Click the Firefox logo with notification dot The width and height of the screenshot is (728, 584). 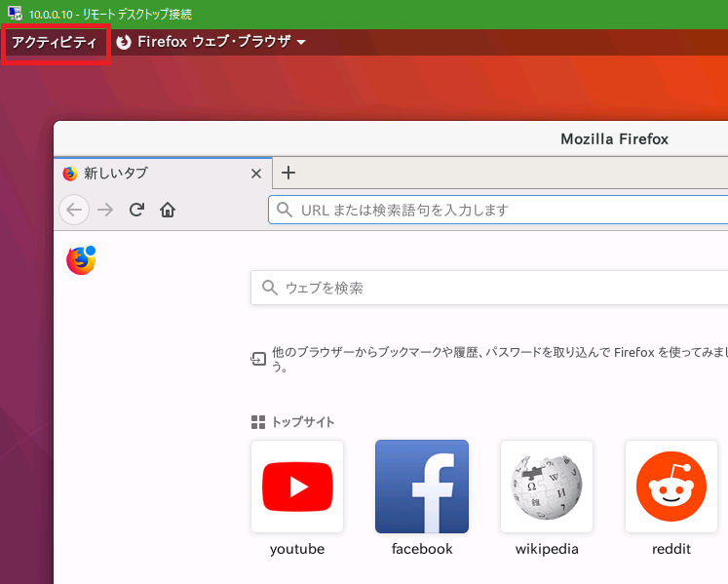click(81, 260)
